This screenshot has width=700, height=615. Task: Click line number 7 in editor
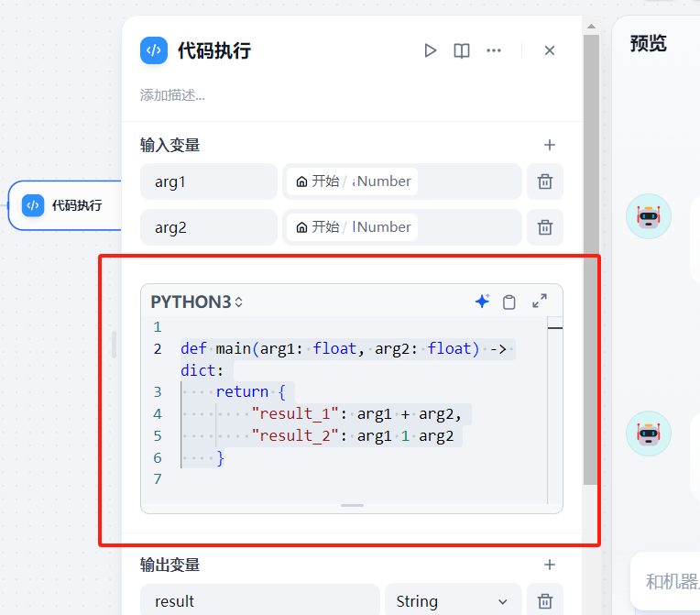tap(158, 479)
